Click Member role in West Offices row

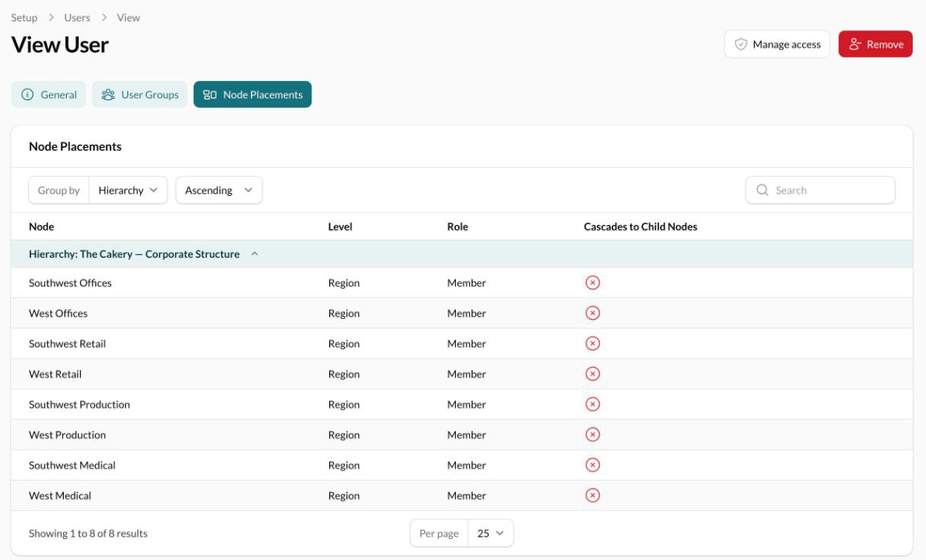[467, 313]
